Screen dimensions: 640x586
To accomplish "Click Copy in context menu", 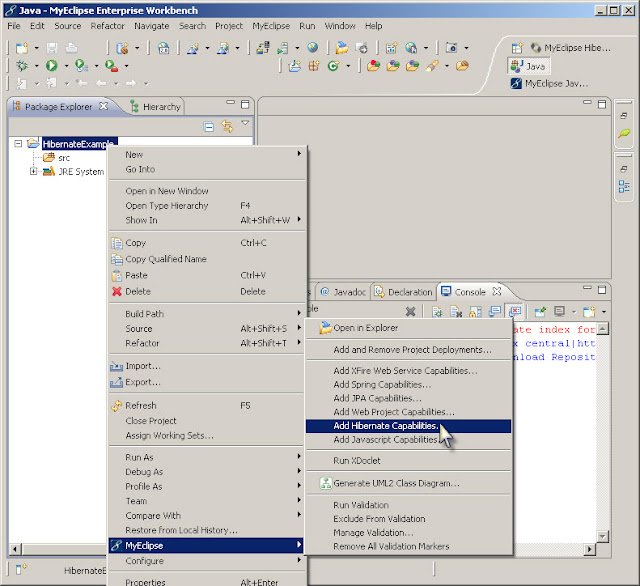I will (x=207, y=243).
